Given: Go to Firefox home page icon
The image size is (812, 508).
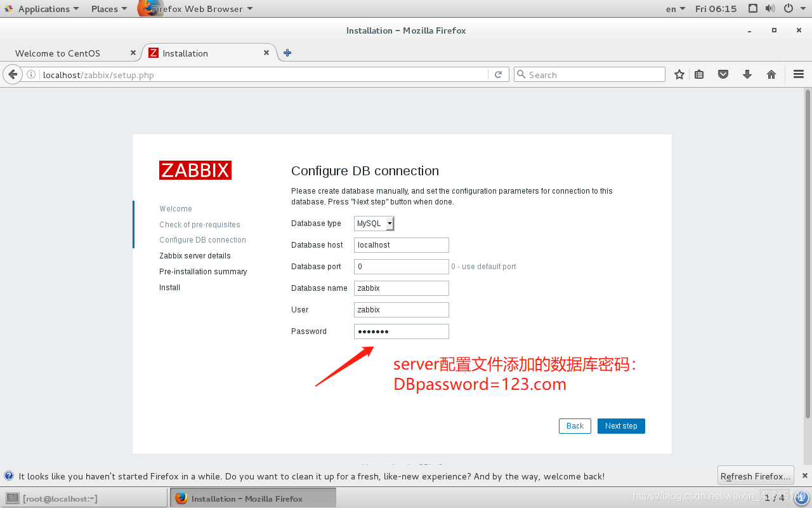Looking at the screenshot, I should pyautogui.click(x=771, y=75).
